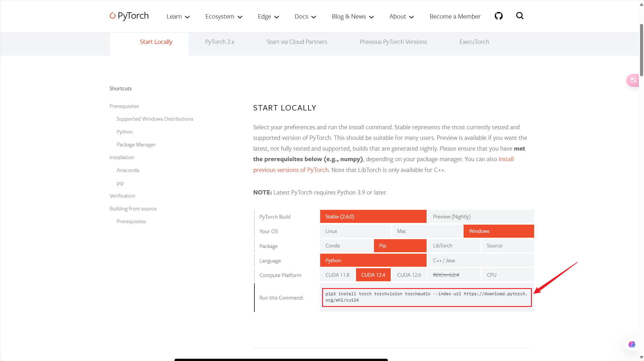Open Previous PyTorch Versions tab
This screenshot has width=644, height=361.
[393, 42]
